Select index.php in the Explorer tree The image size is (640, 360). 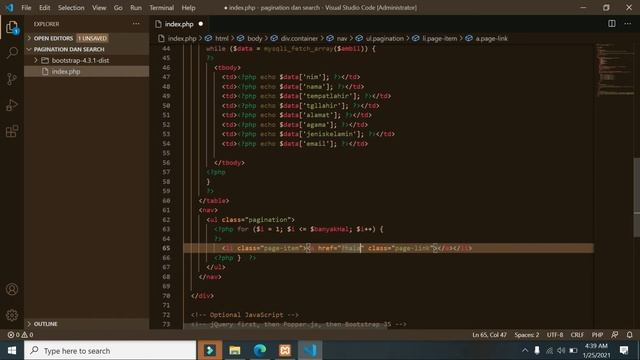87,71
